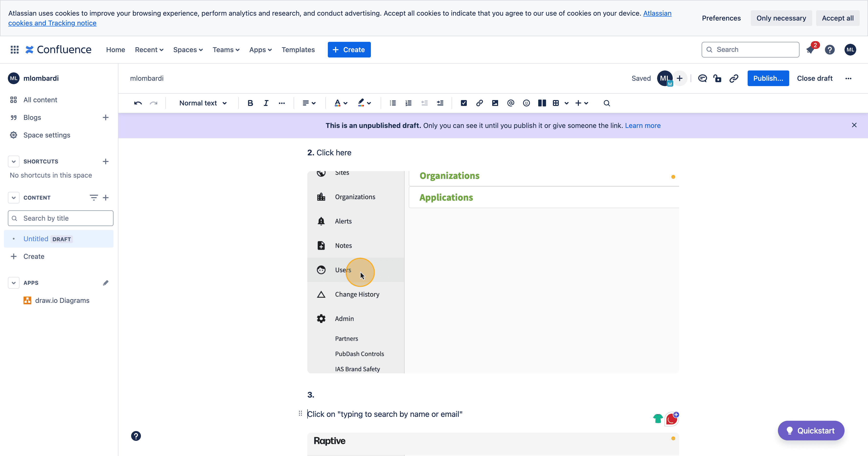
Task: Insert a bullet list
Action: 393,103
